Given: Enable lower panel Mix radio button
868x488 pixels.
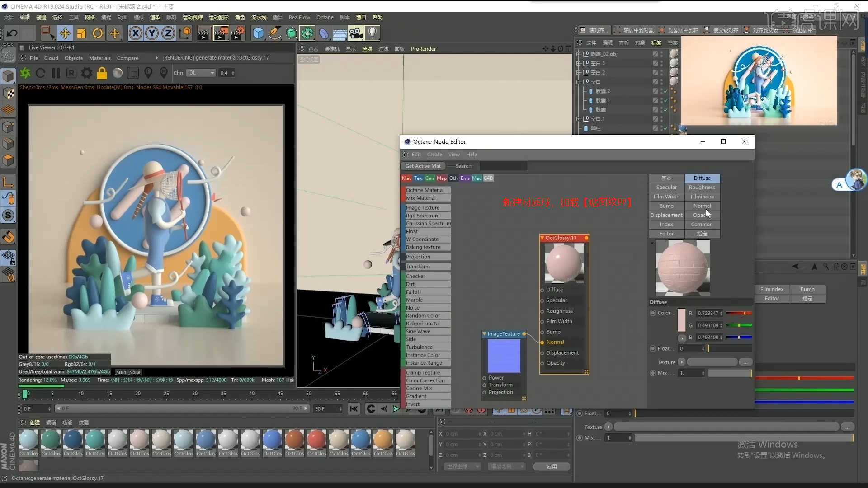Looking at the screenshot, I should click(x=580, y=438).
